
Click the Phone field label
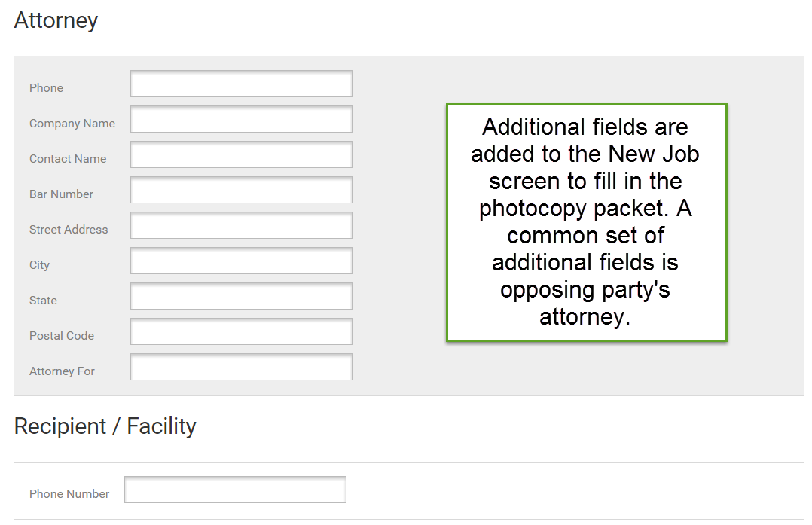tap(46, 88)
